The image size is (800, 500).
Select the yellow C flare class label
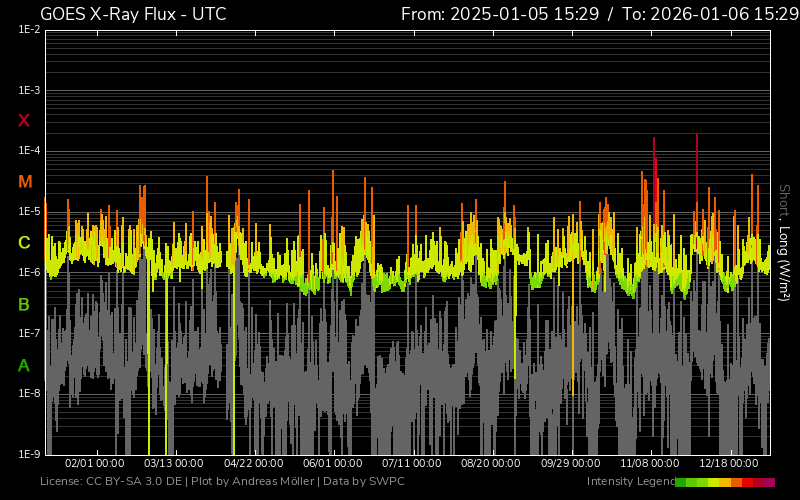24,243
